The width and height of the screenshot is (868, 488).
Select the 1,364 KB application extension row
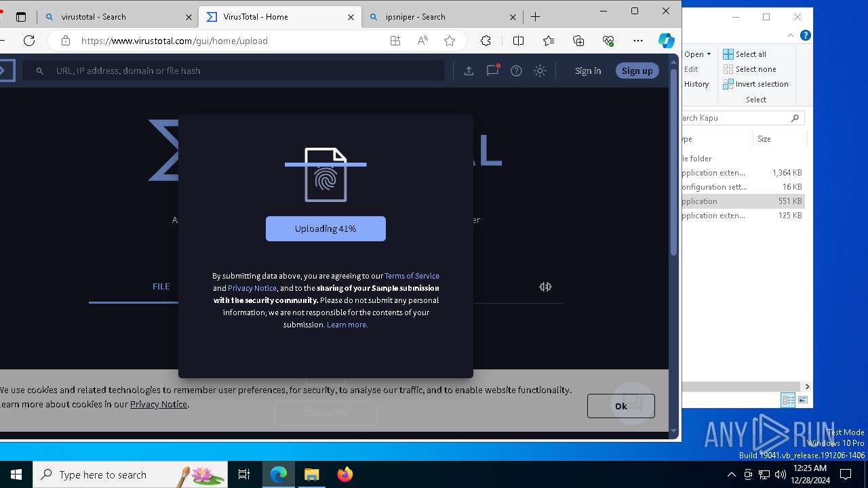pyautogui.click(x=743, y=173)
